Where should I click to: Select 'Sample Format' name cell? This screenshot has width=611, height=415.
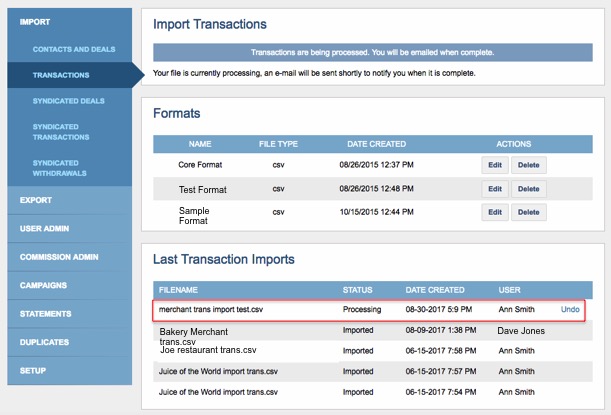point(194,216)
